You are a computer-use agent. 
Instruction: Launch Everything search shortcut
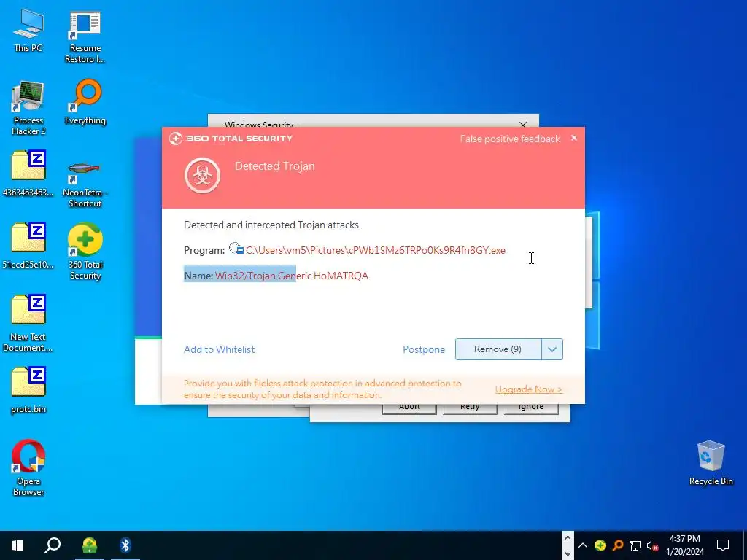tap(85, 103)
